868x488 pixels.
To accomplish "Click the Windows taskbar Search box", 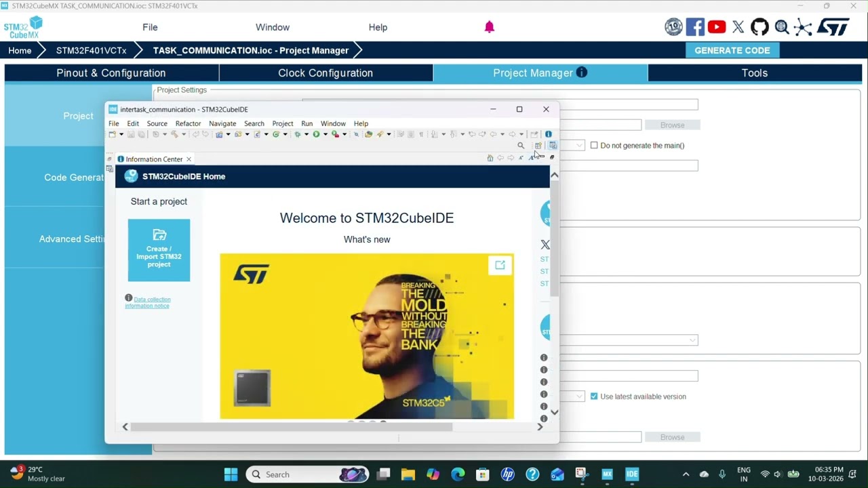I will 307,474.
